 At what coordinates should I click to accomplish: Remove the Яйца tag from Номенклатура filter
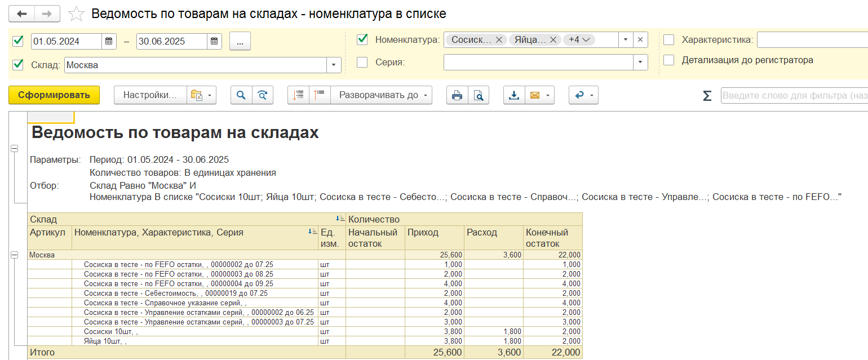pos(553,39)
